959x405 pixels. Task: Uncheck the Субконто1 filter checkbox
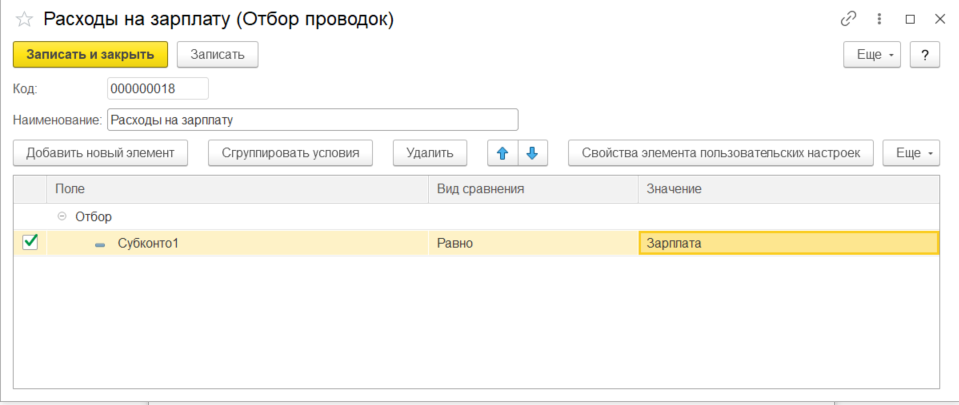click(x=30, y=242)
